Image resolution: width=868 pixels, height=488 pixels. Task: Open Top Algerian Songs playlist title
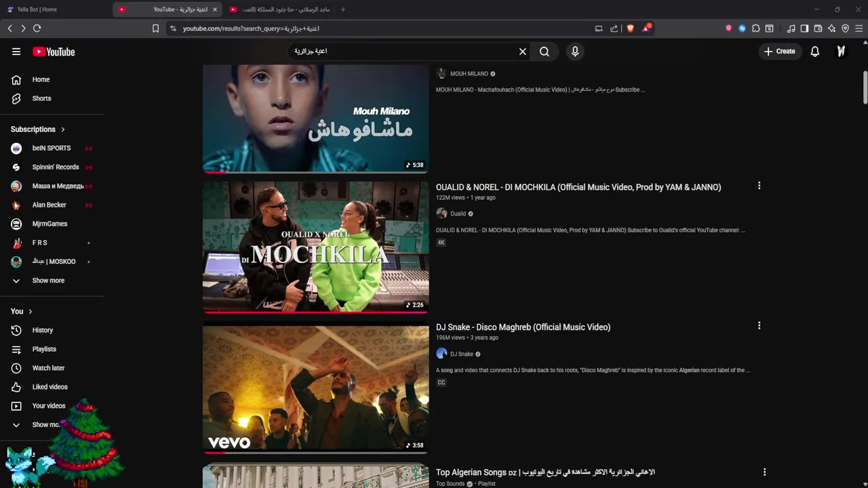coord(545,472)
